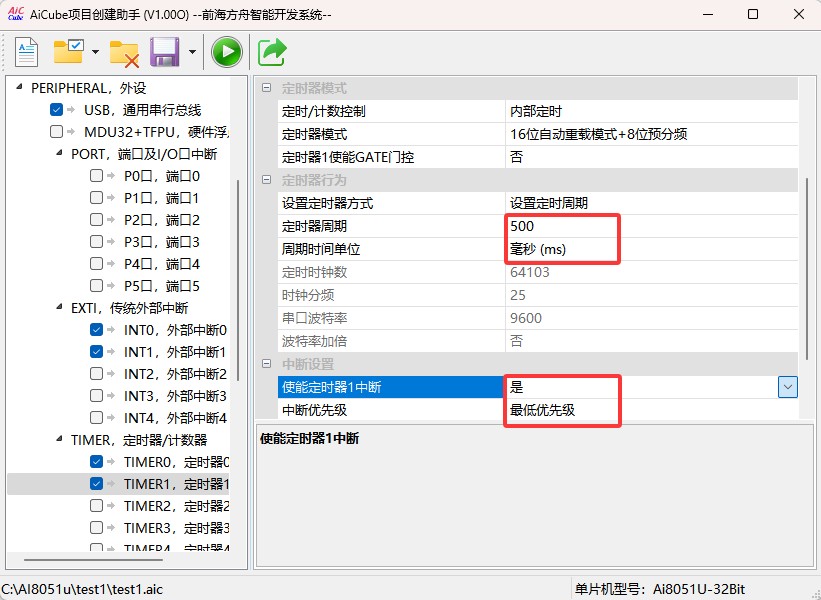821x600 pixels.
Task: Click 串口波特率 value 9600
Action: 651,318
